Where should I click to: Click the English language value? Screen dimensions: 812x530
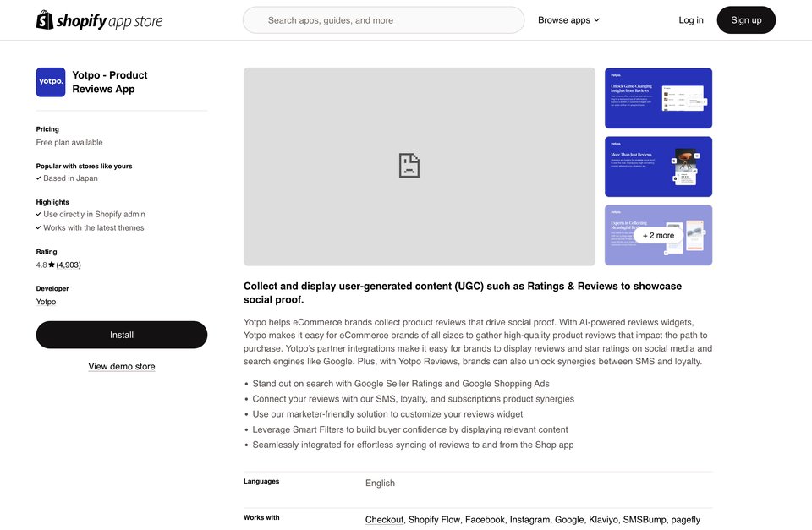pyautogui.click(x=380, y=483)
